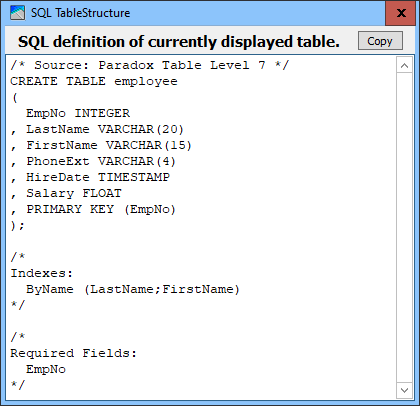Click the 'Salary FLOAT' line
Viewport: 420px width, 406px height.
[66, 193]
